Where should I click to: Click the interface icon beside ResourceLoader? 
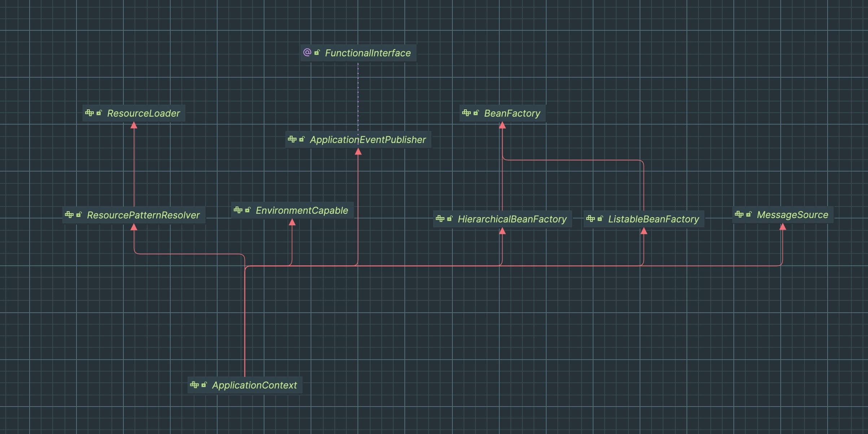pyautogui.click(x=89, y=113)
